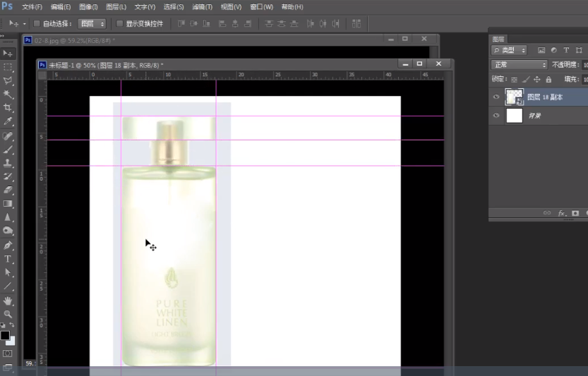
Task: Select the Rectangular Marquee tool
Action: click(8, 67)
